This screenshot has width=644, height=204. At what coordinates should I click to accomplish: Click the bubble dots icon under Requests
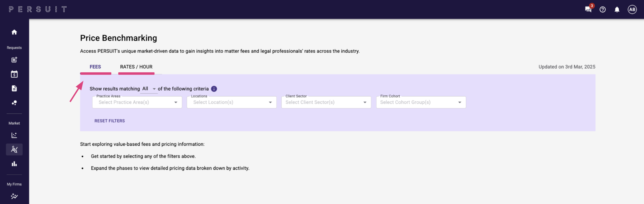14,103
